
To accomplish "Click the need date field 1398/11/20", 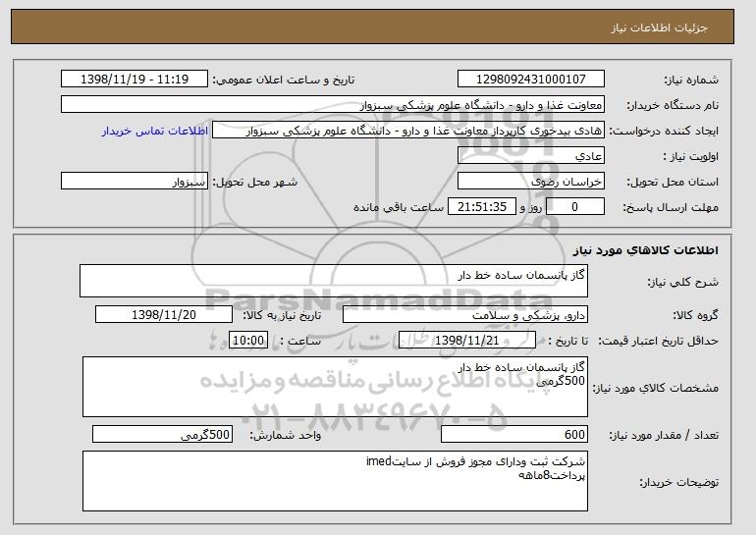I will (x=164, y=315).
